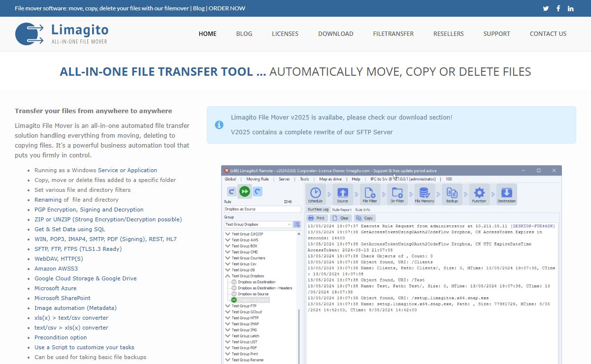
Task: Click ORDER NOW link in top bar
Action: tap(227, 8)
